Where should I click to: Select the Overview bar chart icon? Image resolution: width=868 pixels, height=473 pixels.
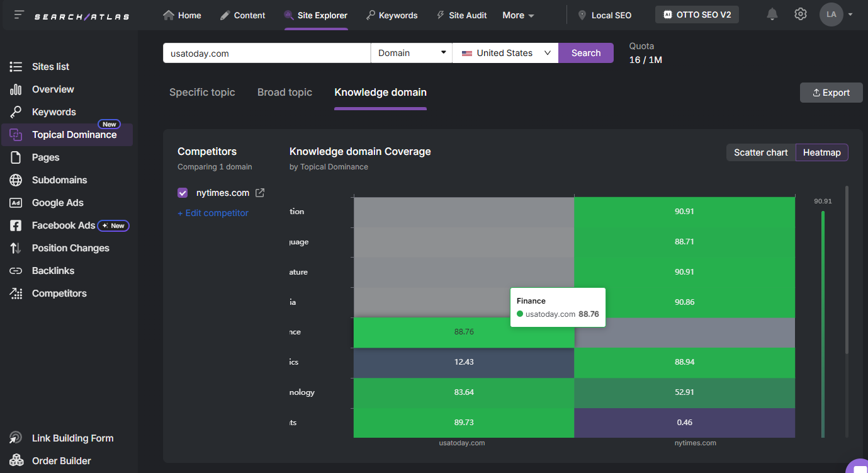point(15,89)
